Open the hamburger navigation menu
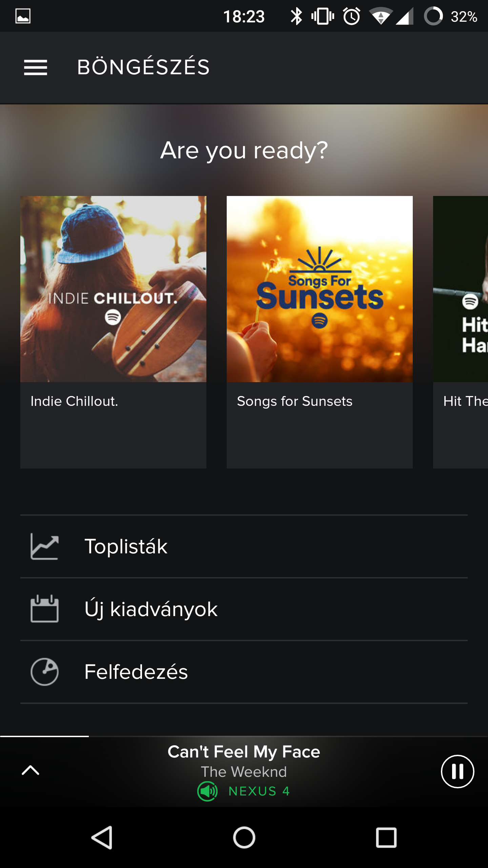Image resolution: width=488 pixels, height=868 pixels. (x=36, y=67)
